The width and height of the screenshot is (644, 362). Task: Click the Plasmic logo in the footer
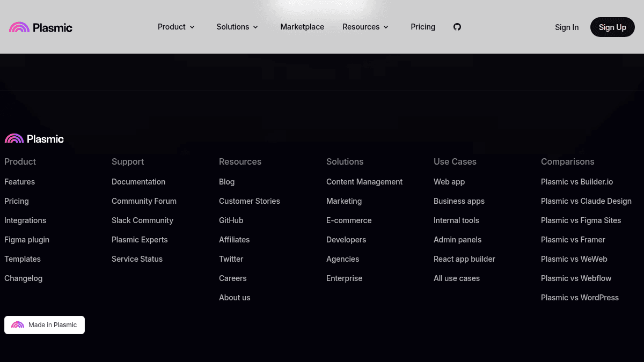[x=34, y=139]
